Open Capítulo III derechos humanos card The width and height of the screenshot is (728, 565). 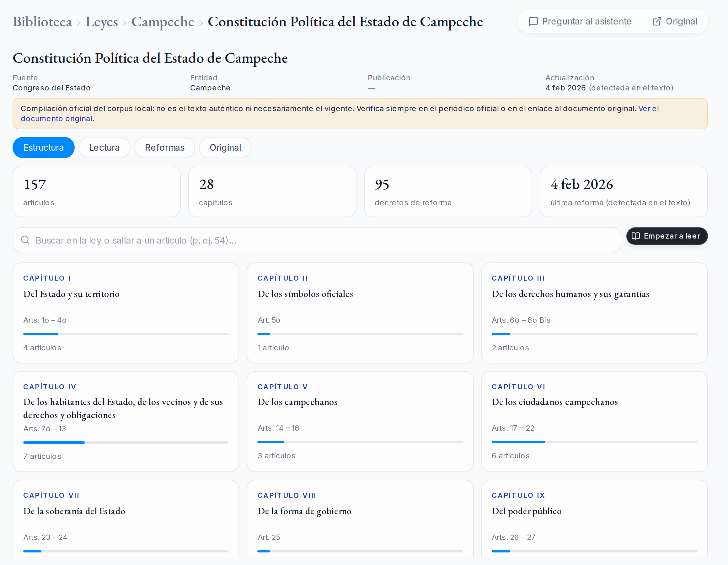pos(594,313)
